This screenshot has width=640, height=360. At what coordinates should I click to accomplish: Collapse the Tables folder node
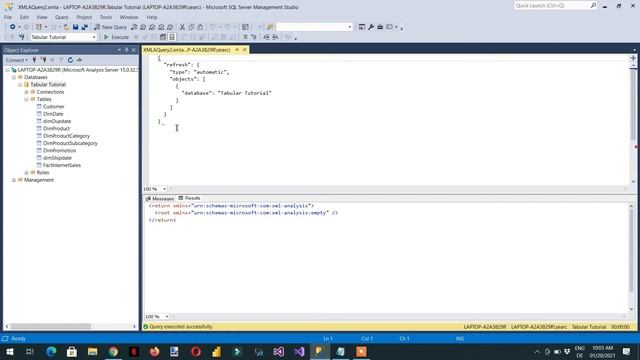coord(27,99)
